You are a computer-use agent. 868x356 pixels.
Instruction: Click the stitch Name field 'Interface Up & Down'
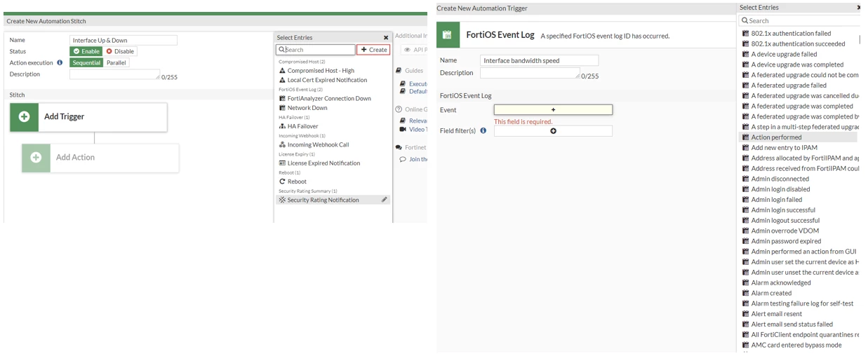123,40
